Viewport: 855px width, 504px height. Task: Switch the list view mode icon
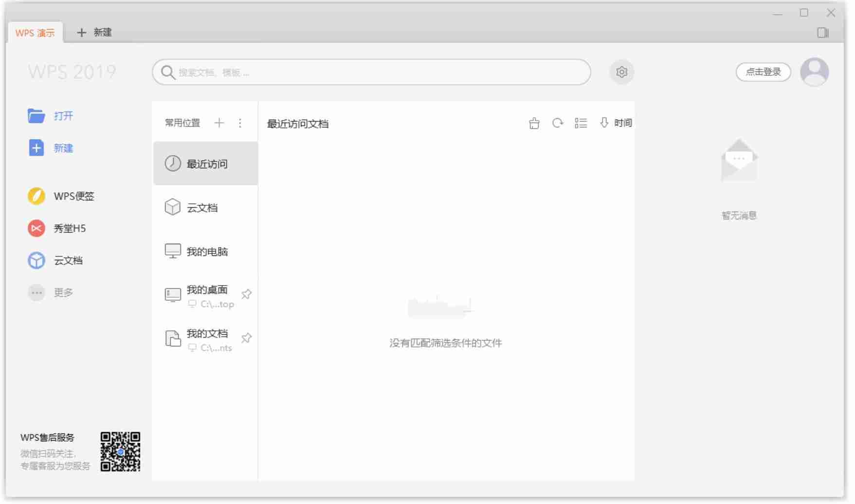581,123
